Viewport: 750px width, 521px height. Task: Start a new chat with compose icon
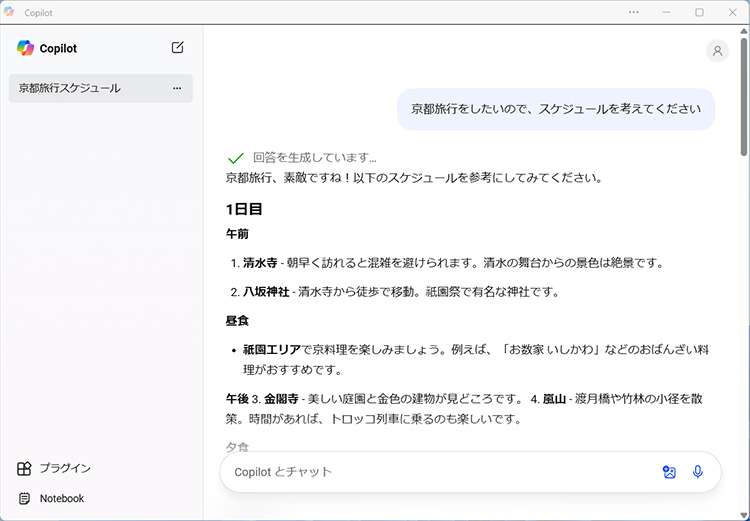pos(177,48)
